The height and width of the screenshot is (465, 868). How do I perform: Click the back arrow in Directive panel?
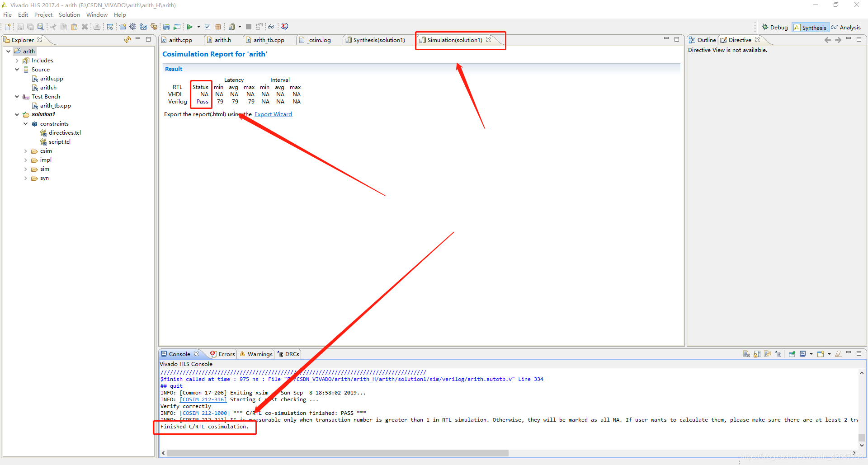(828, 40)
